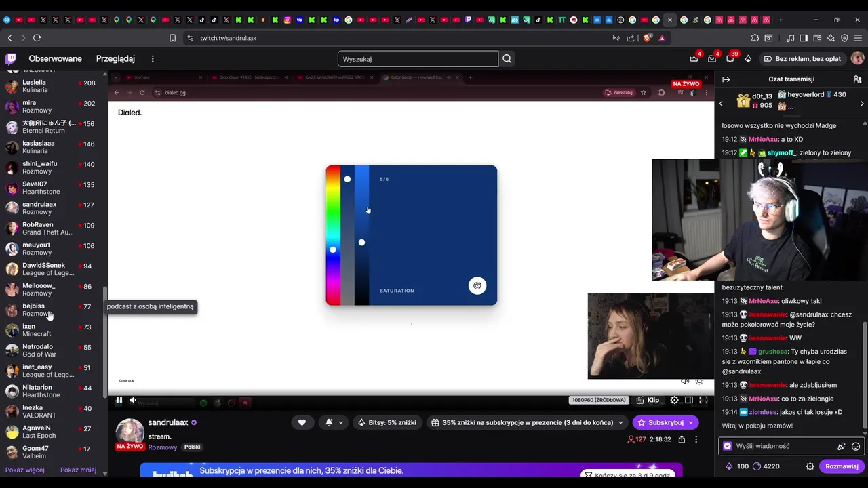Screen dimensions: 868x488
Task: Open the Brave wallet icon
Action: 818,38
